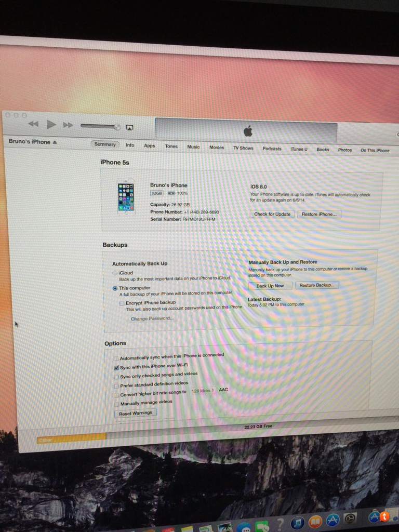
Task: Click the Reset Warnings button
Action: tap(136, 413)
